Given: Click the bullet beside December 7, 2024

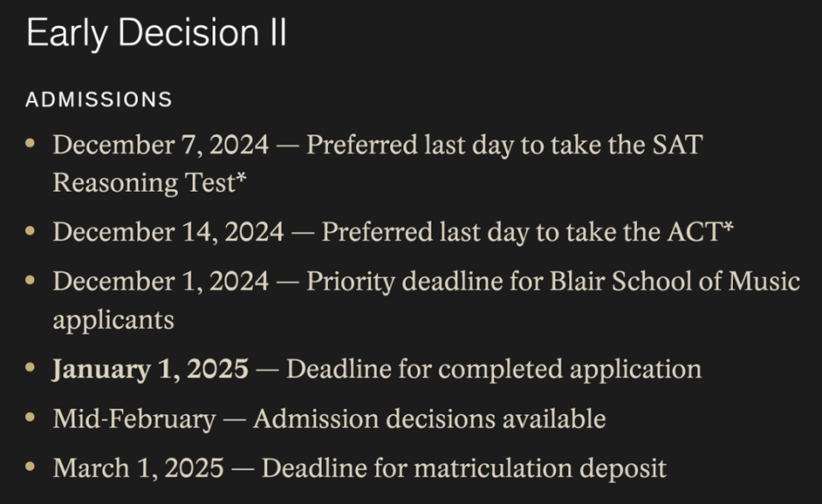Looking at the screenshot, I should coord(31,144).
